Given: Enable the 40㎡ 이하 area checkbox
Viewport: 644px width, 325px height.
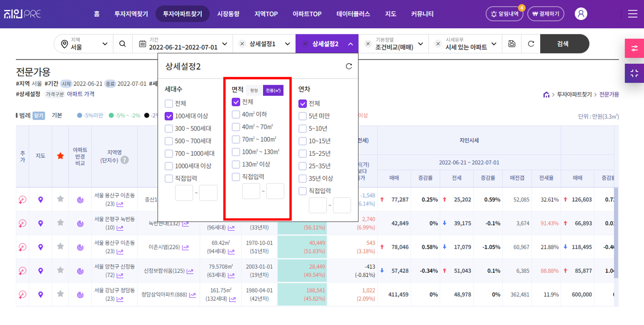Looking at the screenshot, I should [236, 114].
